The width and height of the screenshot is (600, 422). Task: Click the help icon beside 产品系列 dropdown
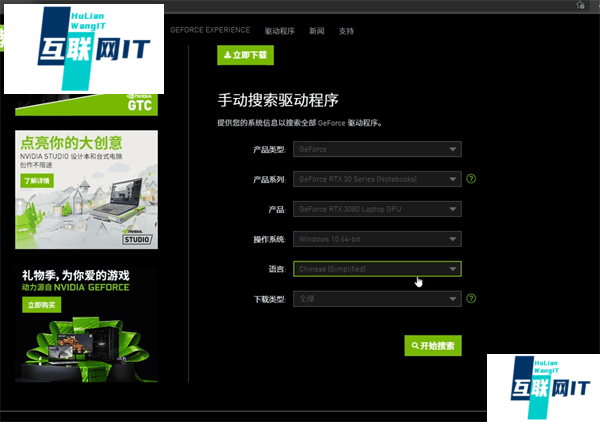click(470, 179)
